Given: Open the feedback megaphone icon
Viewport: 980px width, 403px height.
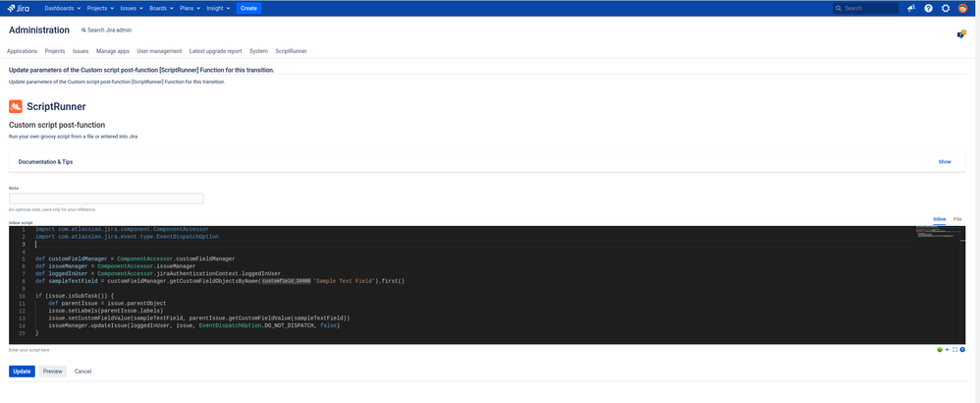Looking at the screenshot, I should (911, 8).
